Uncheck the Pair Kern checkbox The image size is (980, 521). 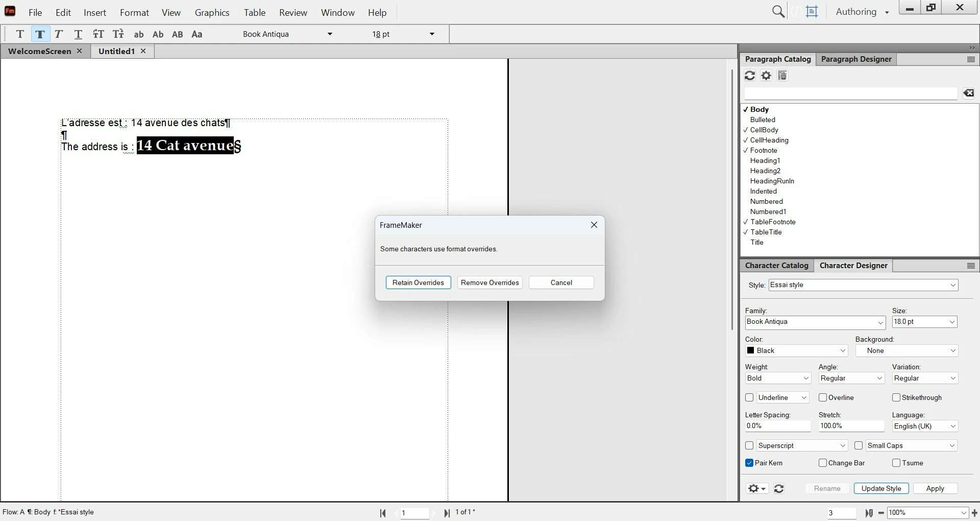pos(749,463)
